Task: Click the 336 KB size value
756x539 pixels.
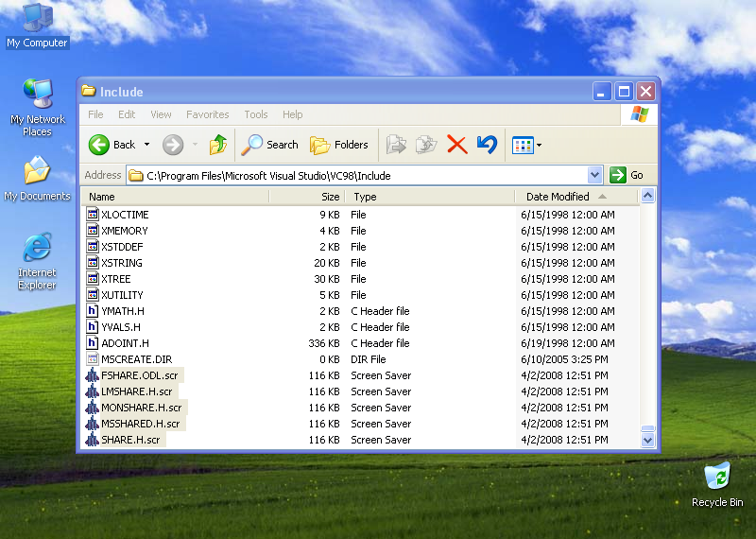Action: [x=324, y=343]
